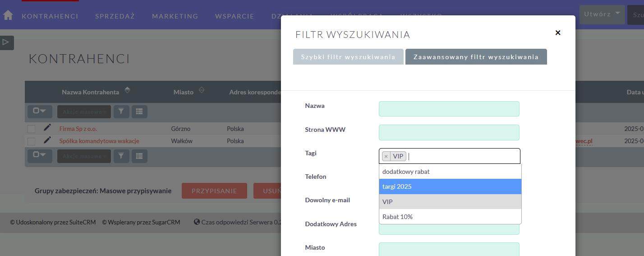Click into the Strona WWW field
This screenshot has height=256, width=644.
(449, 132)
